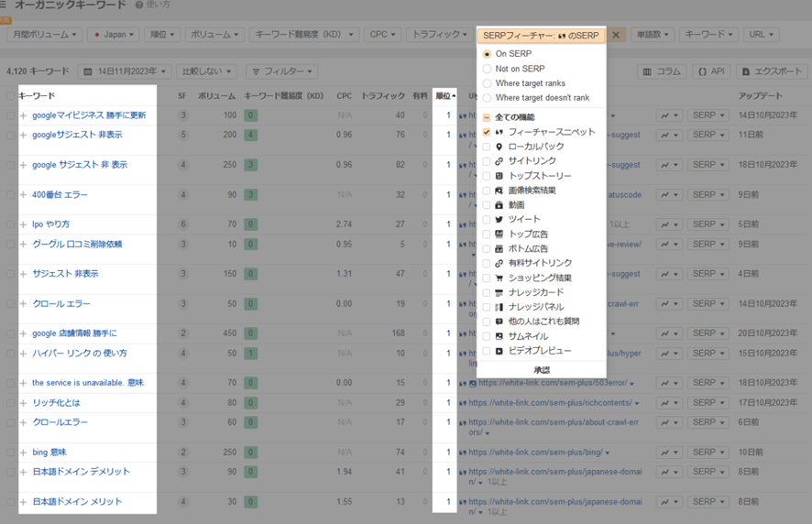812x524 pixels.
Task: Open the SERPフィーチャー filter button
Action: (x=541, y=35)
